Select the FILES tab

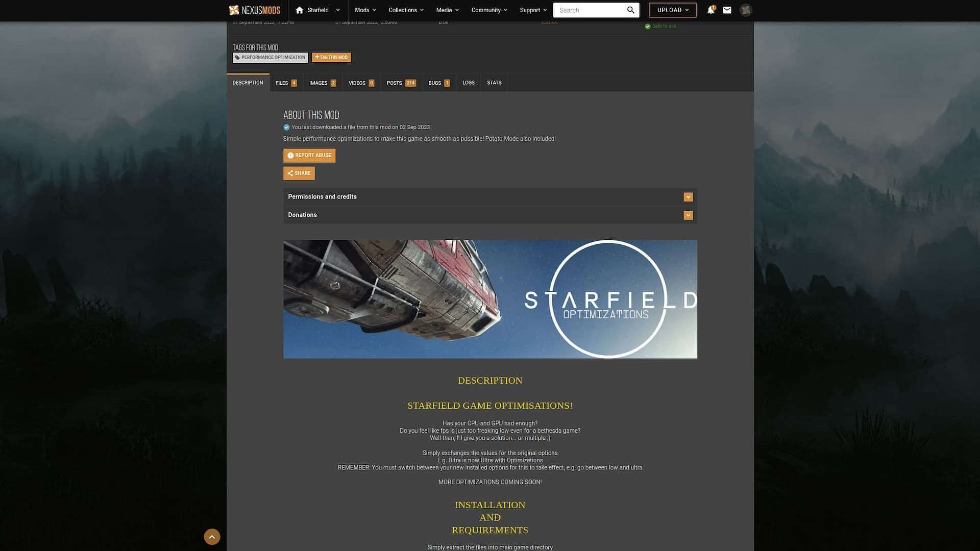click(x=285, y=83)
